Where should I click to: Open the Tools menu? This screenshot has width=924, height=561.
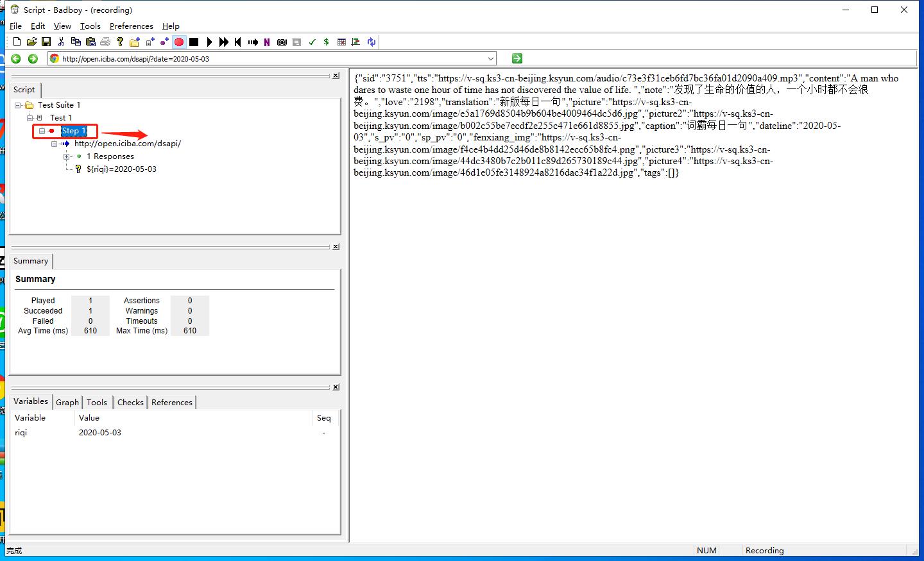point(90,26)
